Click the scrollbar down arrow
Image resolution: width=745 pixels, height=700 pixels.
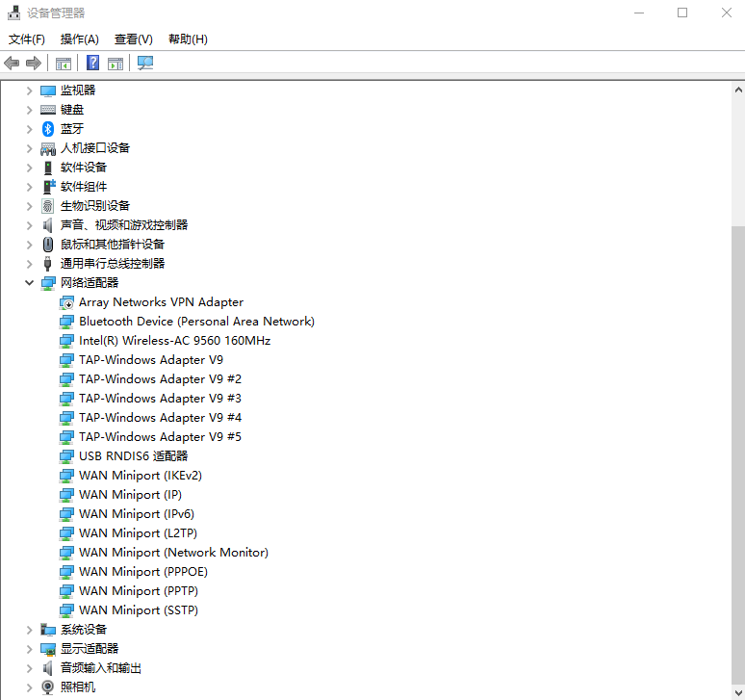point(738,692)
